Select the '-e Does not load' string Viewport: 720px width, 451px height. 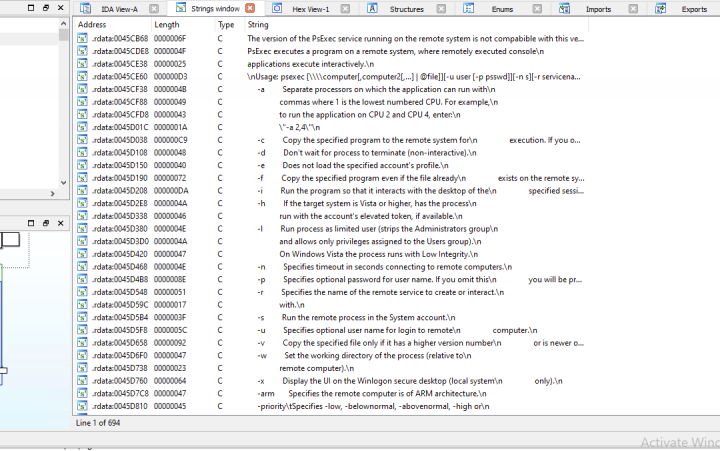353,165
